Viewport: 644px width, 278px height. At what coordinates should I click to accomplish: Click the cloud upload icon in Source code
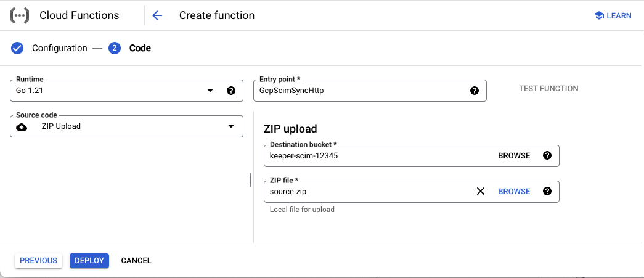tap(22, 126)
